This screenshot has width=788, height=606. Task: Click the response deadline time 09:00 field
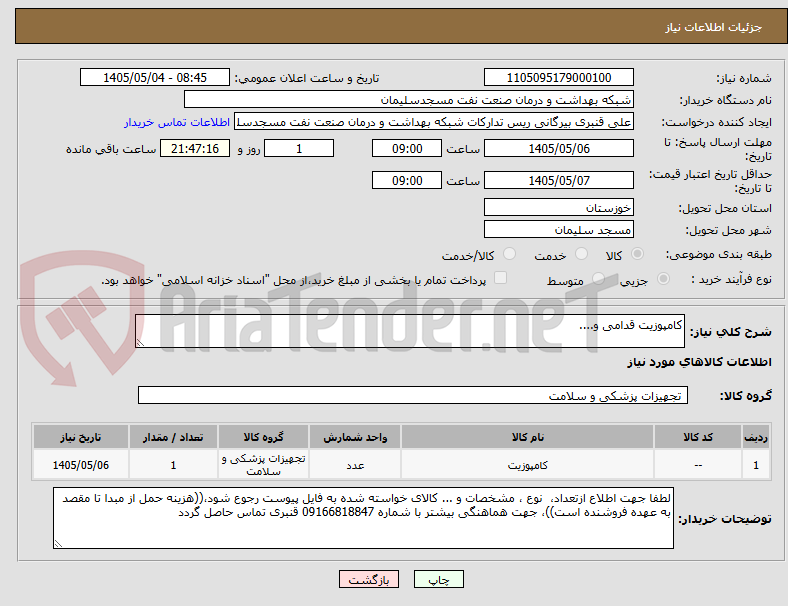pyautogui.click(x=407, y=149)
